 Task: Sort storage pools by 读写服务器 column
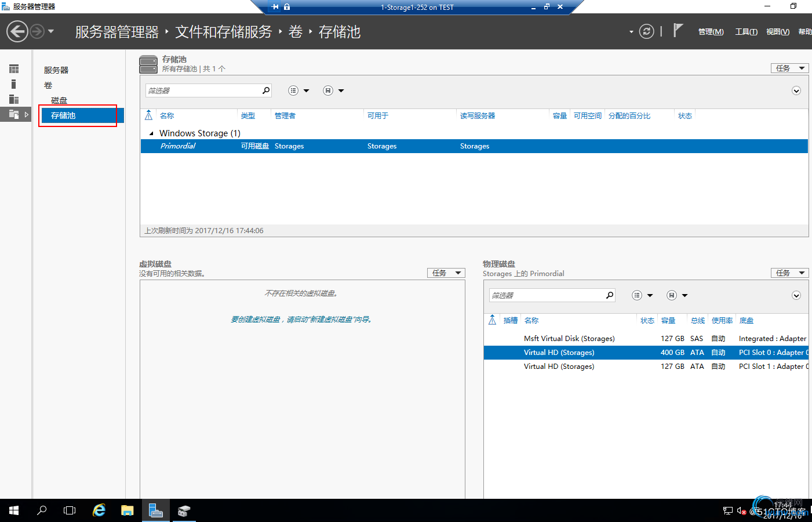478,116
